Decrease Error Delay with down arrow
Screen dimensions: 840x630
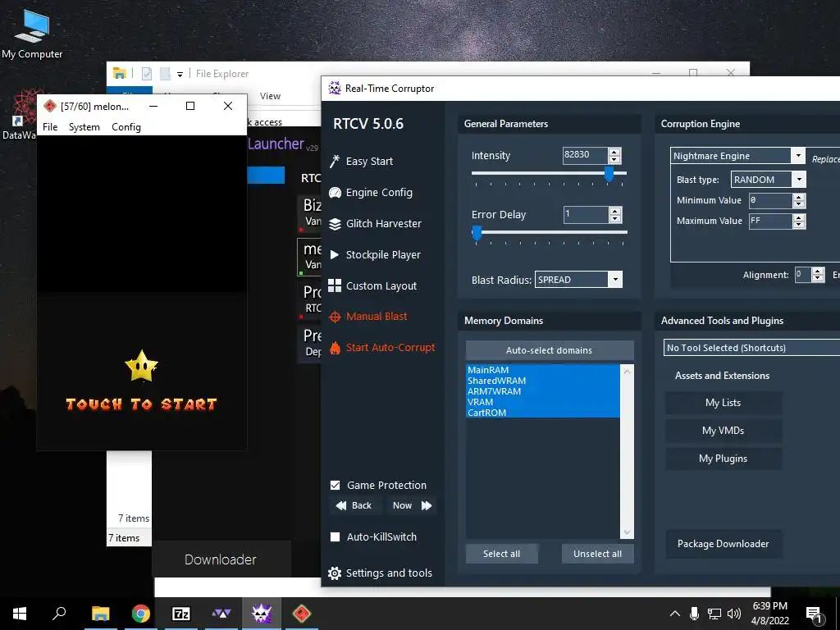615,218
